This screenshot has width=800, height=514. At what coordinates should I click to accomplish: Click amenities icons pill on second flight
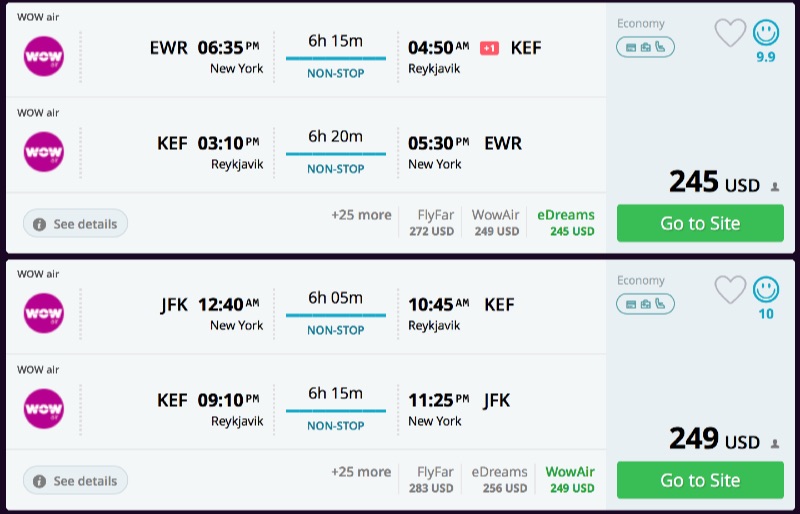point(645,304)
